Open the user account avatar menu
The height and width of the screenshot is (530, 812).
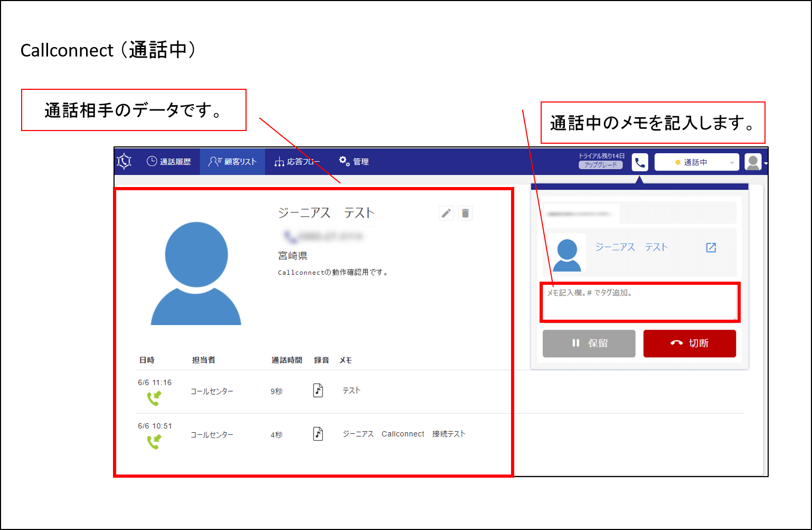point(753,162)
